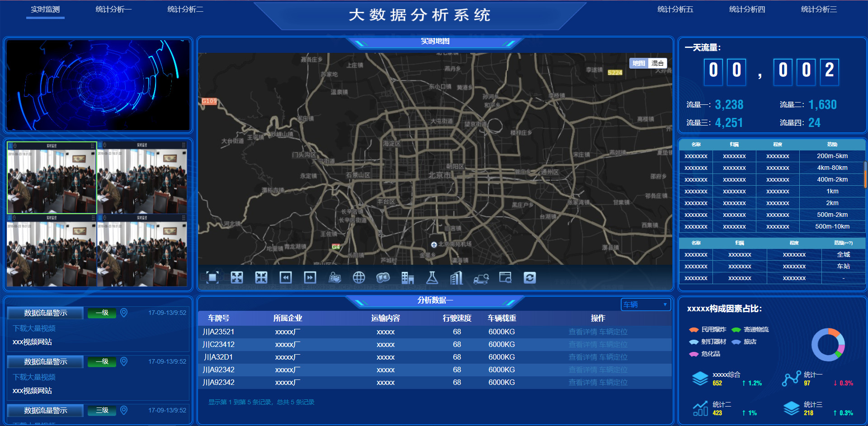Click the 全城 cell in lower table
The height and width of the screenshot is (426, 868).
[x=844, y=254]
